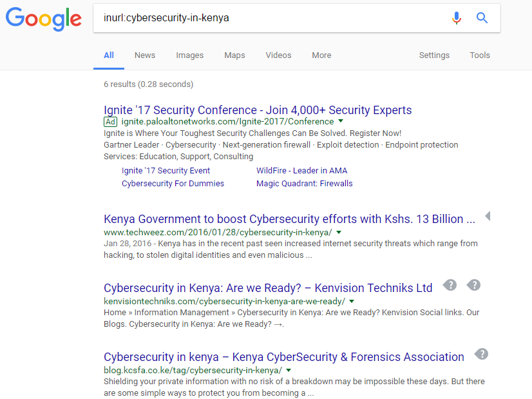The image size is (532, 399).
Task: Open Kenya CyberSecurity & Forensics Association result
Action: pyautogui.click(x=284, y=357)
